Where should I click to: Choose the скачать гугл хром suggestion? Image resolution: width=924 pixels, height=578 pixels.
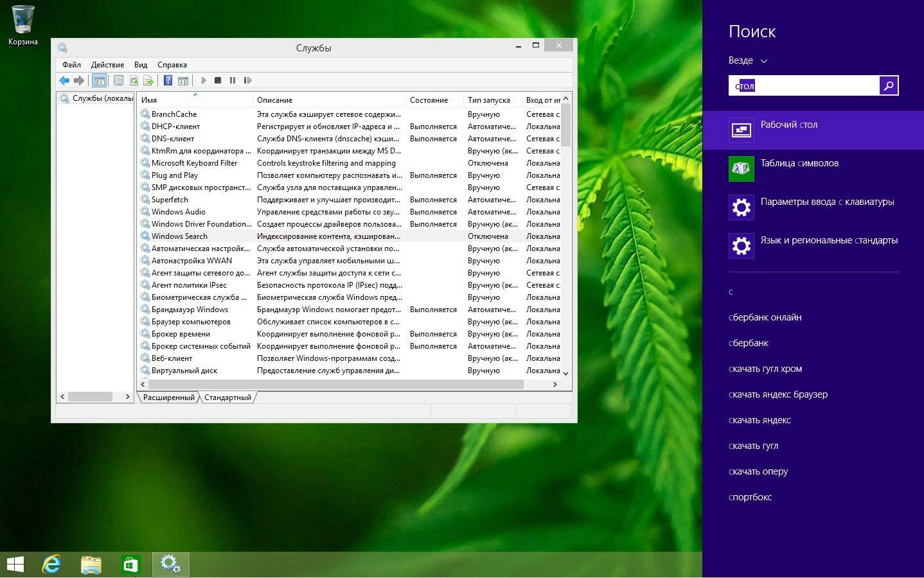tap(765, 369)
